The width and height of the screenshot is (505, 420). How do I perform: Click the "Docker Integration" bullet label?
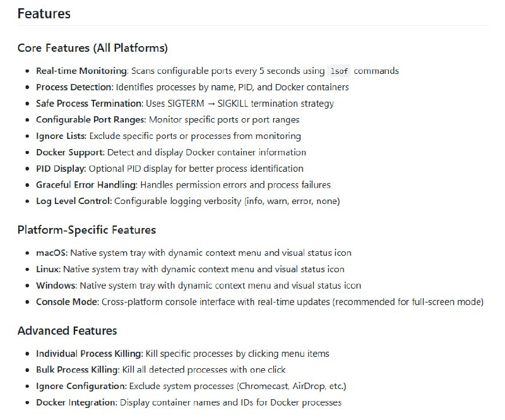pyautogui.click(x=76, y=402)
